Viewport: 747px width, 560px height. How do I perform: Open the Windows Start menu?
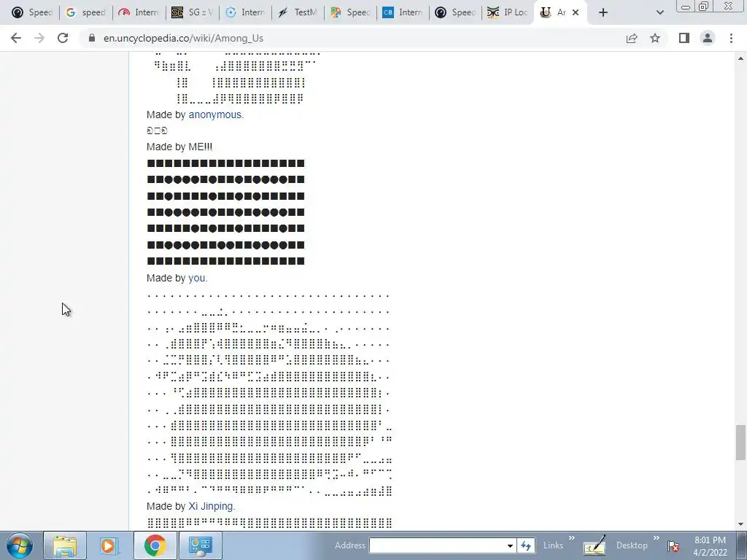coord(19,545)
